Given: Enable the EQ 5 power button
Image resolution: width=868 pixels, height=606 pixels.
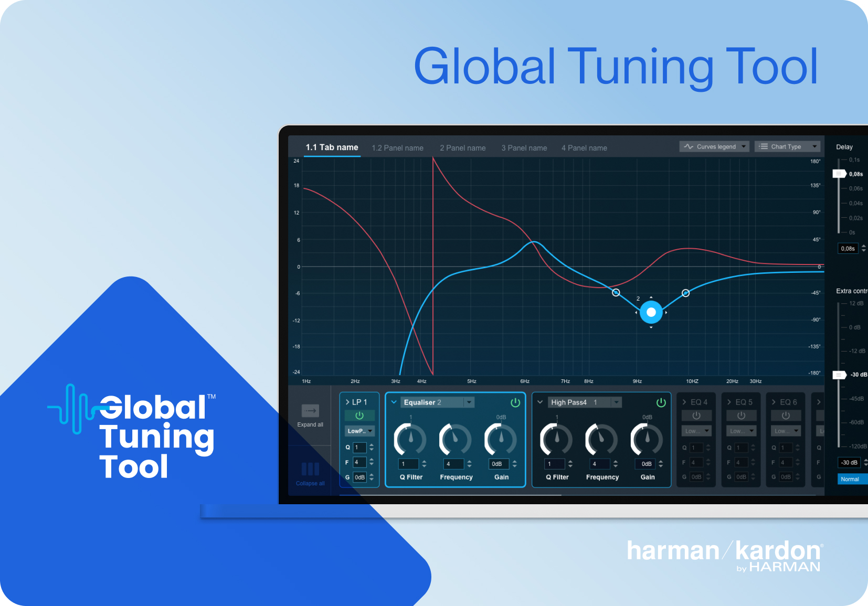Looking at the screenshot, I should [x=741, y=416].
